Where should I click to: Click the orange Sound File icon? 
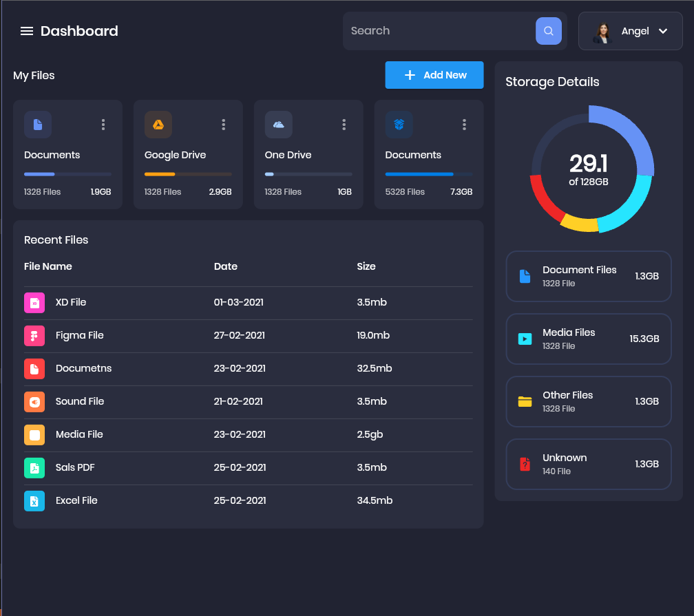click(34, 402)
